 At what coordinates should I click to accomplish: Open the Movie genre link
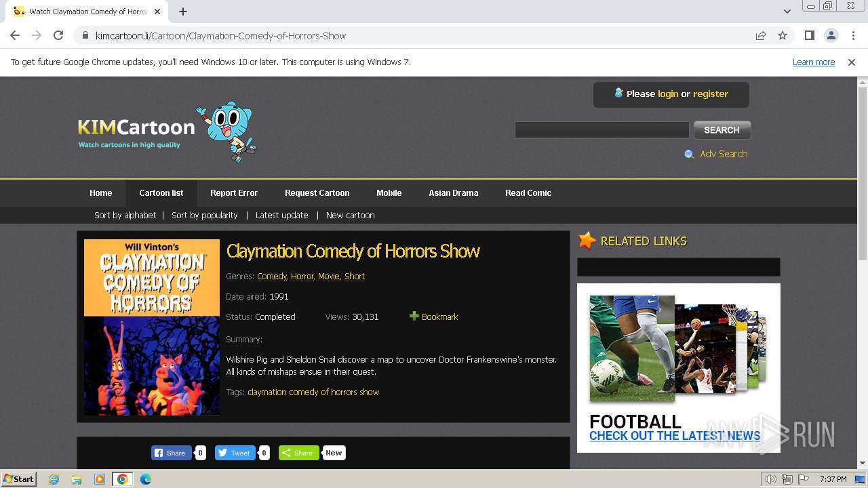point(329,276)
